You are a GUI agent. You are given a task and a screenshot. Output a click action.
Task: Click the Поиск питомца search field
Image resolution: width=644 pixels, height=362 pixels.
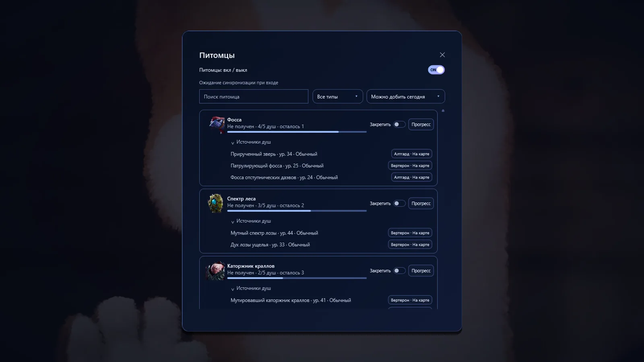254,97
